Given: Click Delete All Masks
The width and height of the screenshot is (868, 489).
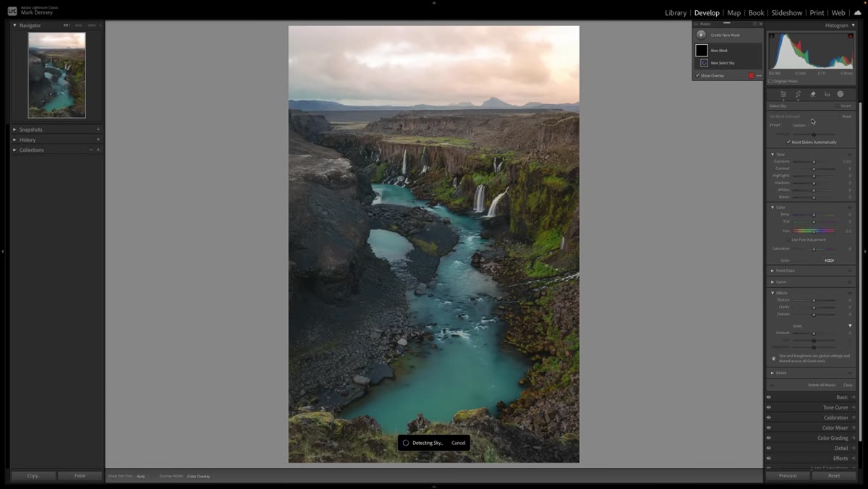Looking at the screenshot, I should (x=821, y=385).
